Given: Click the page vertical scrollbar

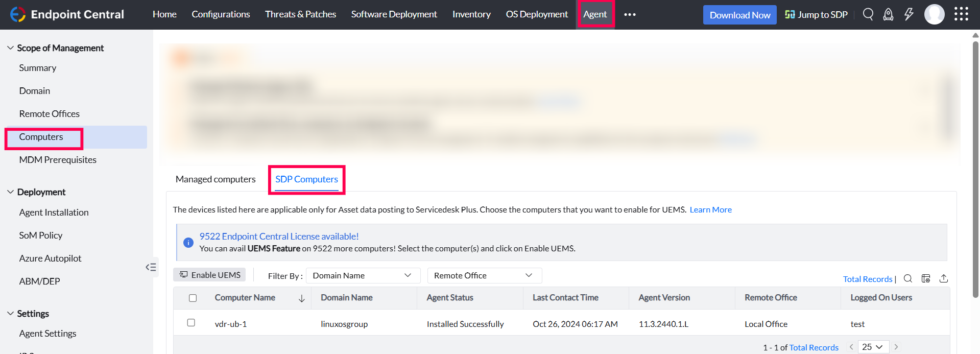Looking at the screenshot, I should pos(975,169).
